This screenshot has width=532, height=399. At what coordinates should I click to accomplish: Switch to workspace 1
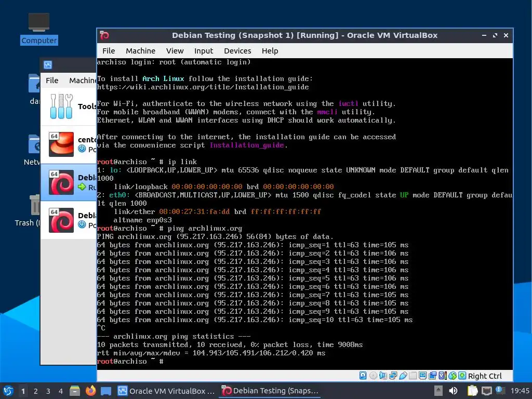[x=23, y=391]
